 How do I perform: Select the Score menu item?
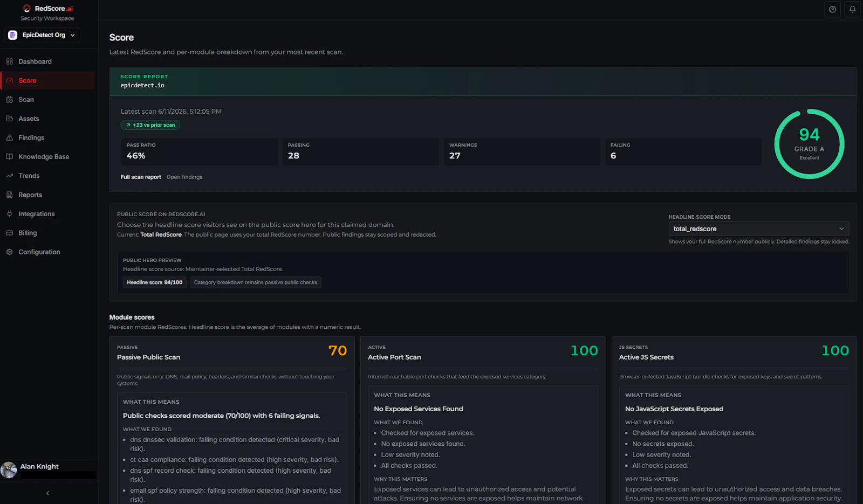[x=47, y=80]
